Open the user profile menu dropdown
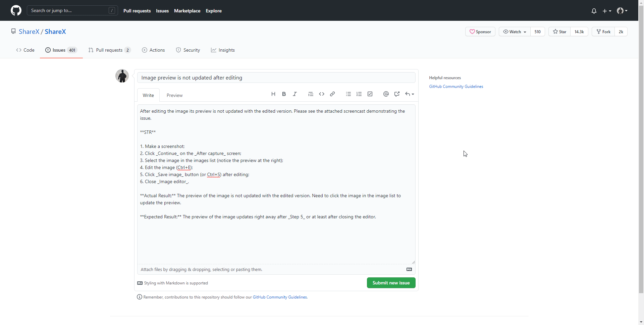The width and height of the screenshot is (644, 325). pyautogui.click(x=622, y=11)
